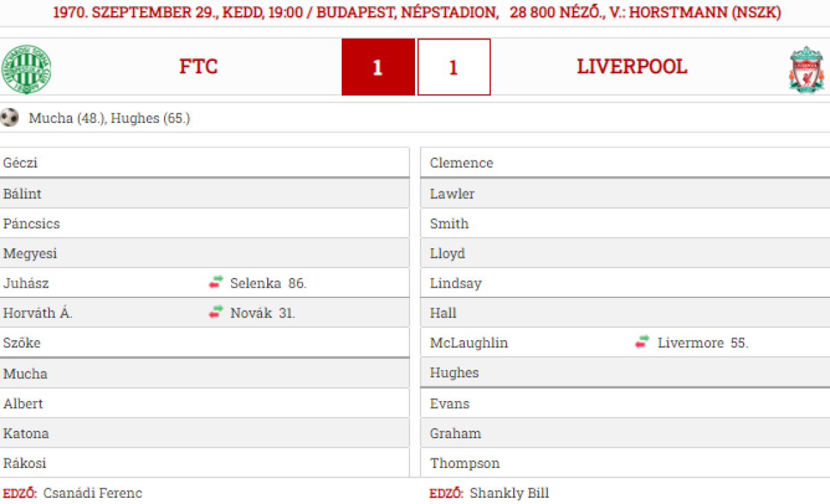Click the match date header line
The height and width of the screenshot is (504, 830).
pyautogui.click(x=415, y=13)
